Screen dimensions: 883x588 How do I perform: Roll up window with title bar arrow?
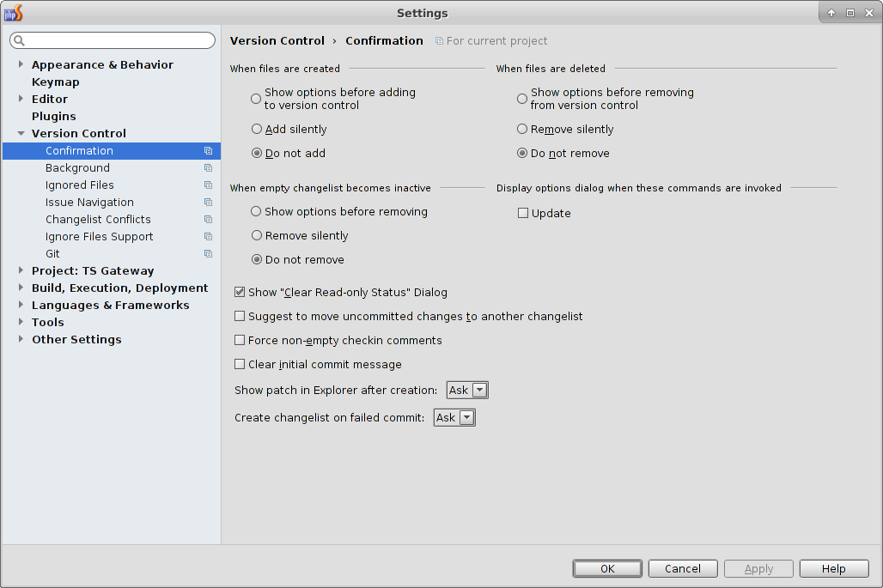(831, 12)
